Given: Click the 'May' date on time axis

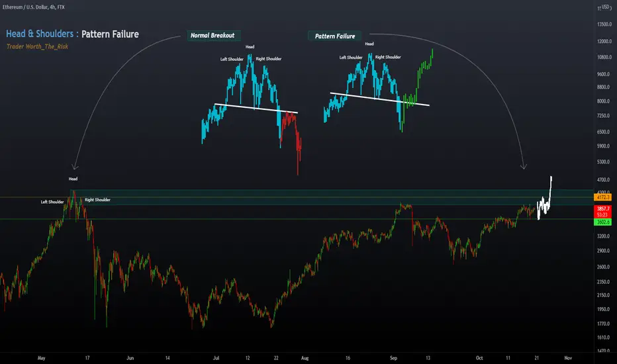Looking at the screenshot, I should (x=41, y=358).
